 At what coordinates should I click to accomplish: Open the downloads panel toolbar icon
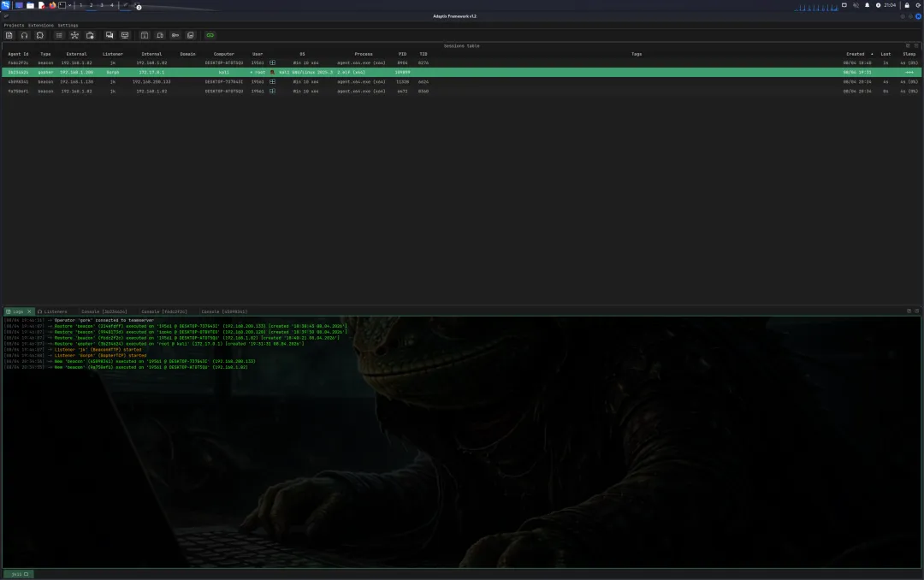(x=145, y=35)
